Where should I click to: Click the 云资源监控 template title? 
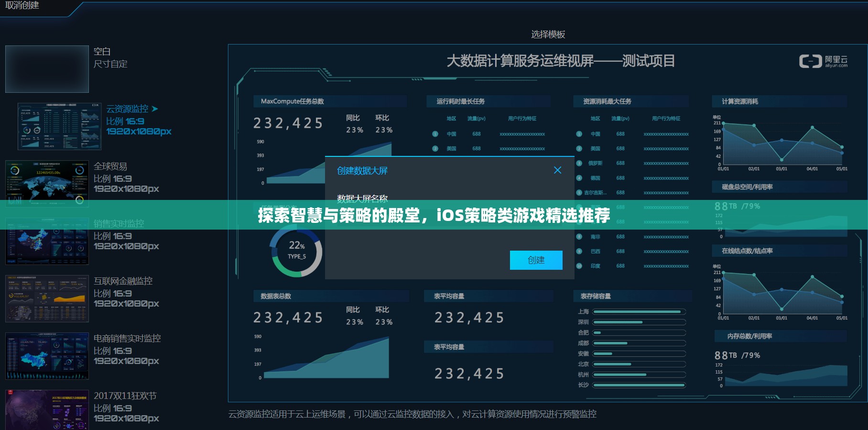(x=127, y=109)
